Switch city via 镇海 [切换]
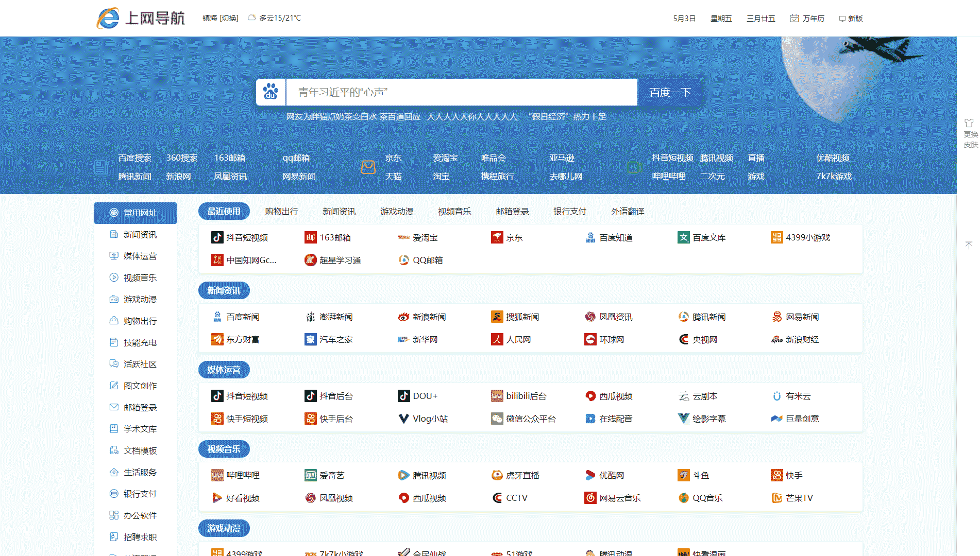This screenshot has height=556, width=980. (221, 18)
